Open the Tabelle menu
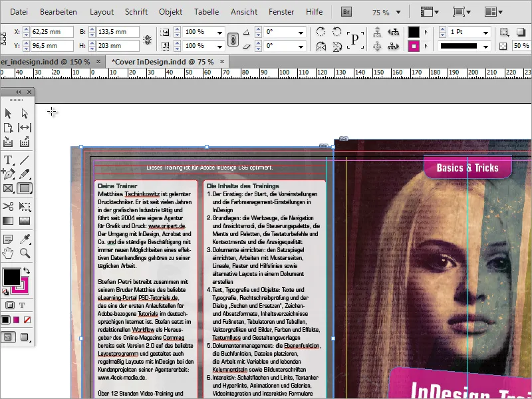This screenshot has height=399, width=532. (206, 12)
